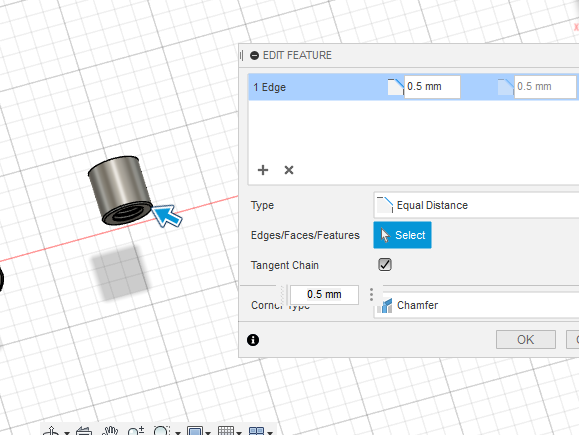Confirm the chamfer with OK
The image size is (579, 435).
(x=525, y=339)
